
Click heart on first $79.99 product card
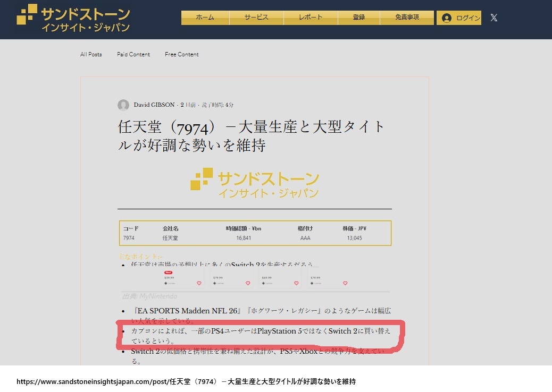click(x=248, y=283)
